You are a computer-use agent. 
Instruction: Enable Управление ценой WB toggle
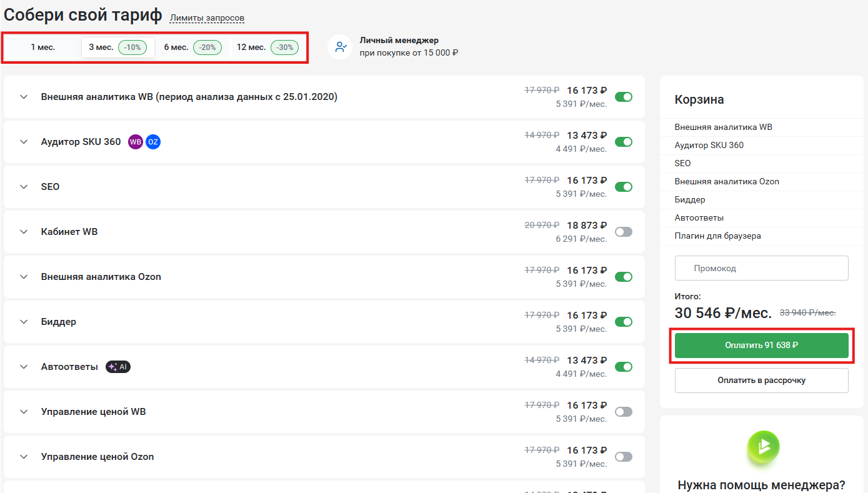624,412
